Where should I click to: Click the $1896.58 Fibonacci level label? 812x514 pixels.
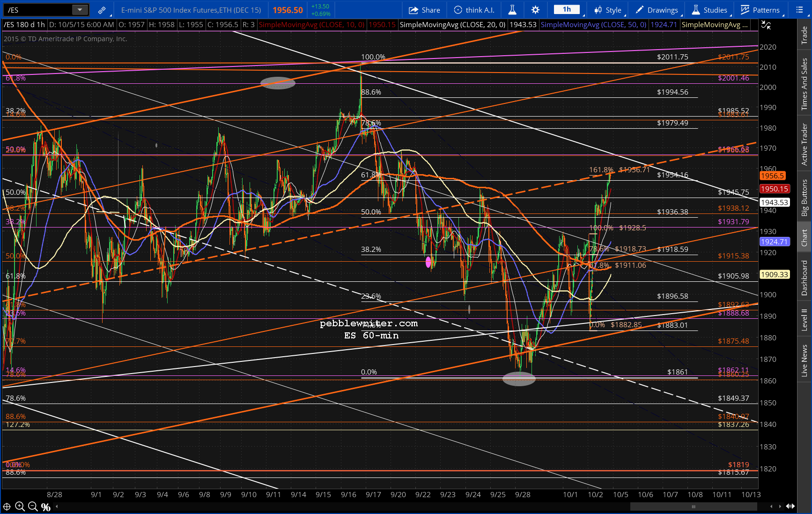pos(672,296)
